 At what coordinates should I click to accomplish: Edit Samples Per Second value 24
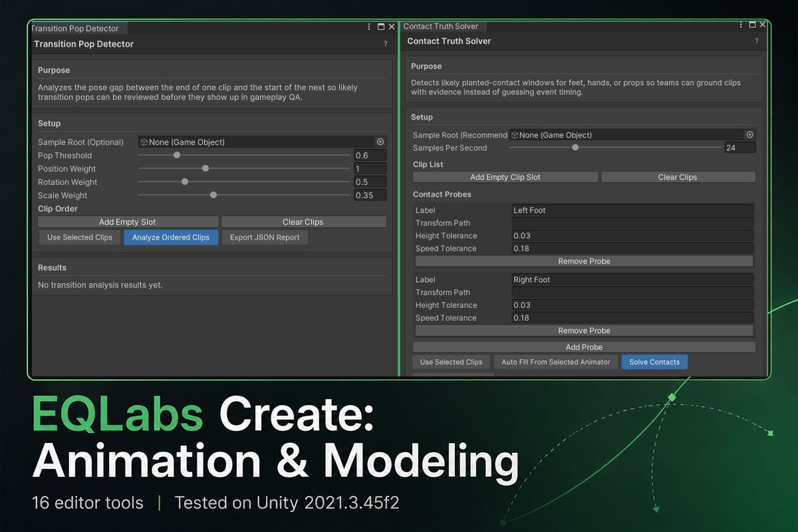(739, 148)
